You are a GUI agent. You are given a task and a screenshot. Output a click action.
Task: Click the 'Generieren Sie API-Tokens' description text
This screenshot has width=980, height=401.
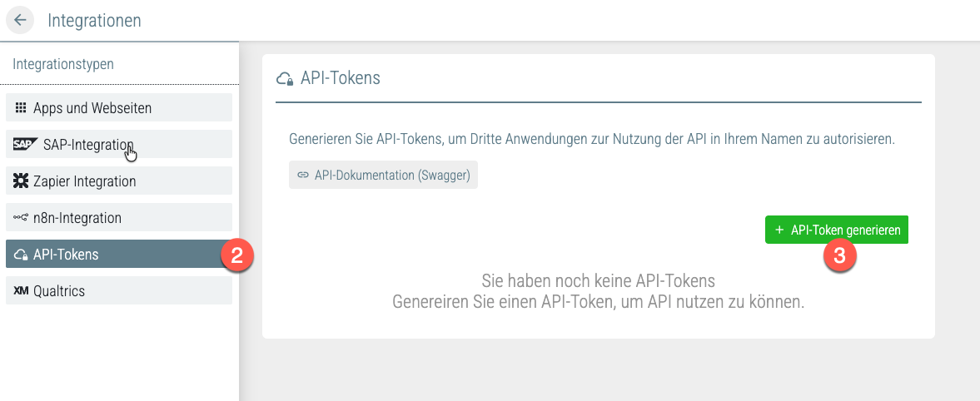coord(592,139)
